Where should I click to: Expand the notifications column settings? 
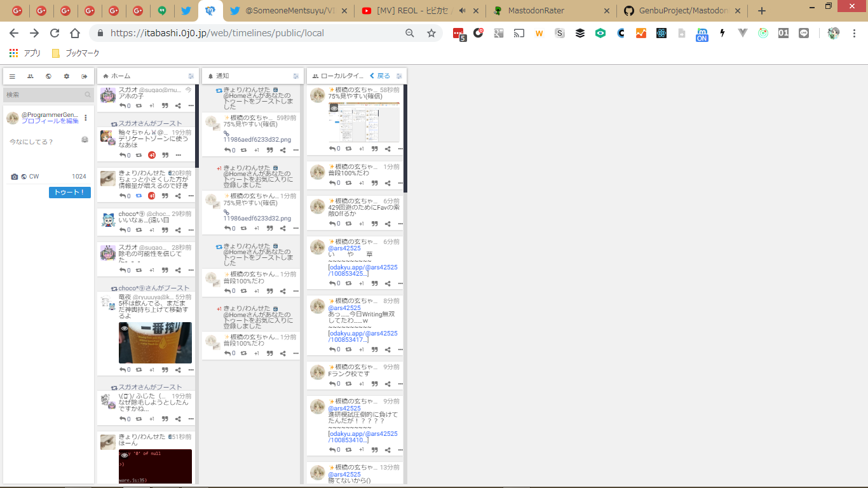pos(295,76)
